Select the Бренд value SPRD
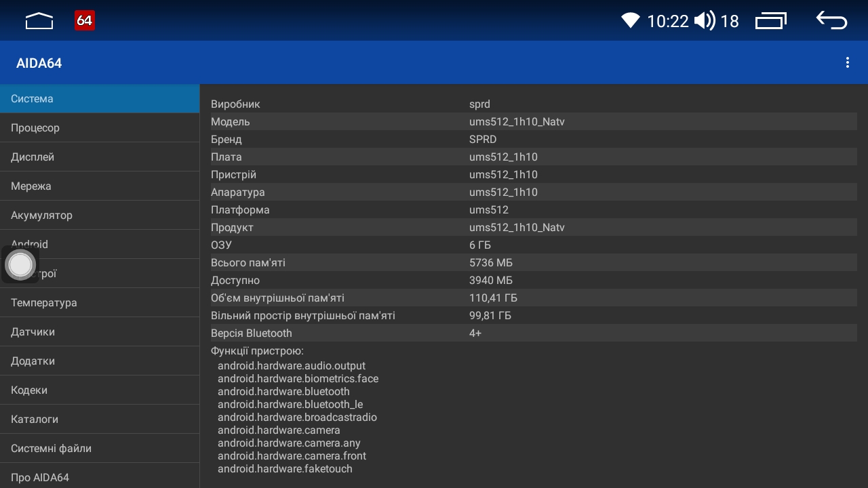The width and height of the screenshot is (868, 488). [x=483, y=140]
